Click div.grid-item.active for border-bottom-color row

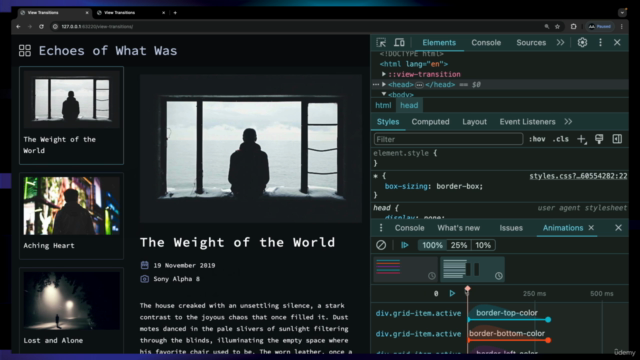pyautogui.click(x=418, y=334)
